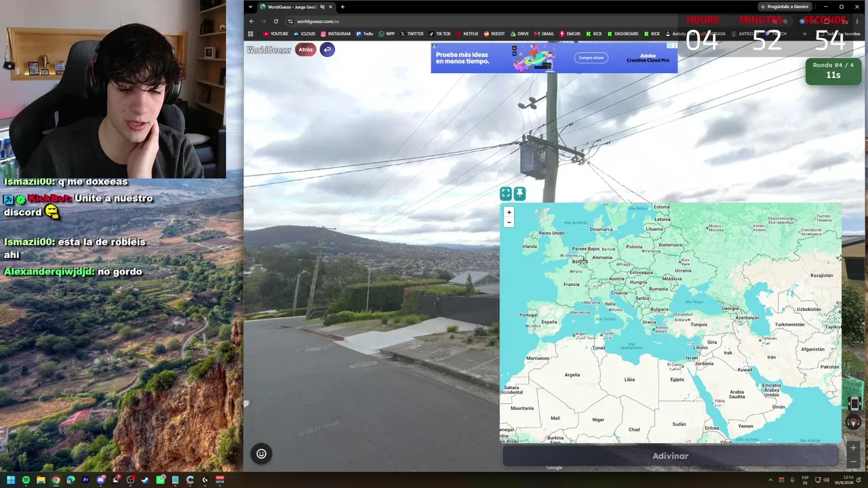Open the Drive bookmark
The image size is (868, 488).
click(x=519, y=34)
